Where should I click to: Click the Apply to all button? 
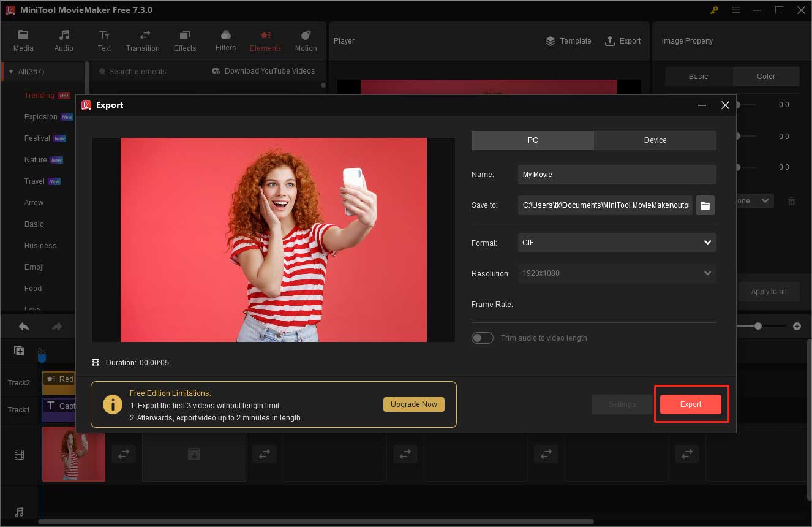click(769, 292)
